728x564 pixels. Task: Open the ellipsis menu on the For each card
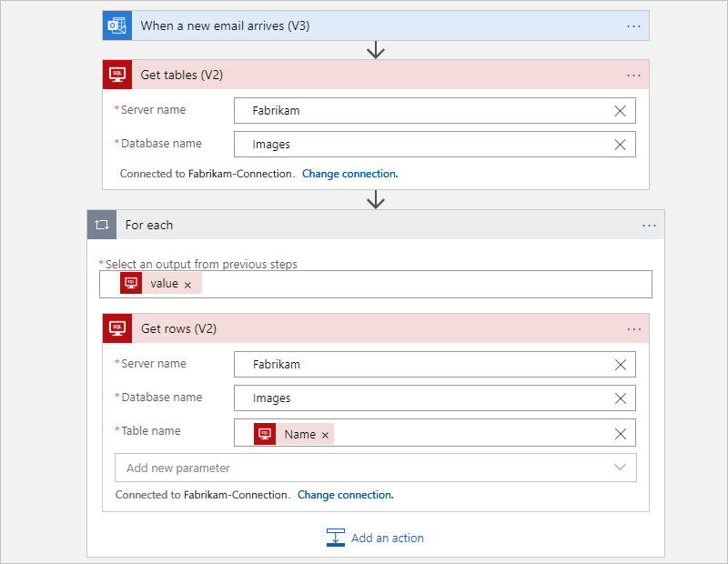649,225
